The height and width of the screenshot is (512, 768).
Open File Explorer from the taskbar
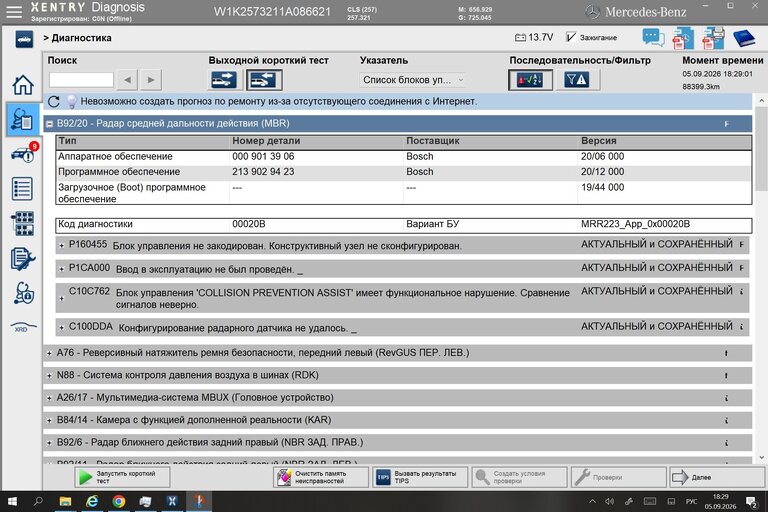pyautogui.click(x=65, y=501)
